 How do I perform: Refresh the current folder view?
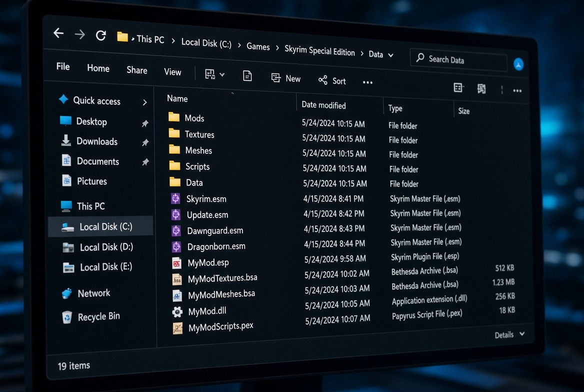pos(101,36)
